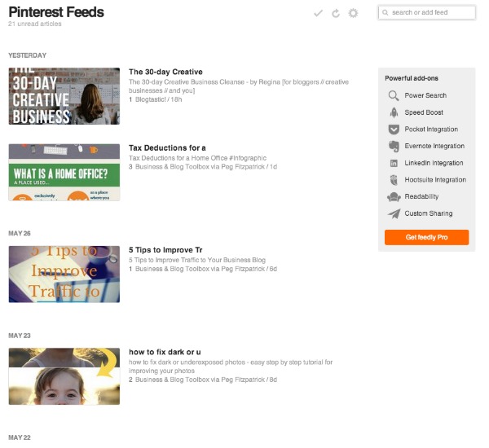The image size is (489, 448).
Task: Click the Power Search magnifier icon
Action: [x=394, y=96]
